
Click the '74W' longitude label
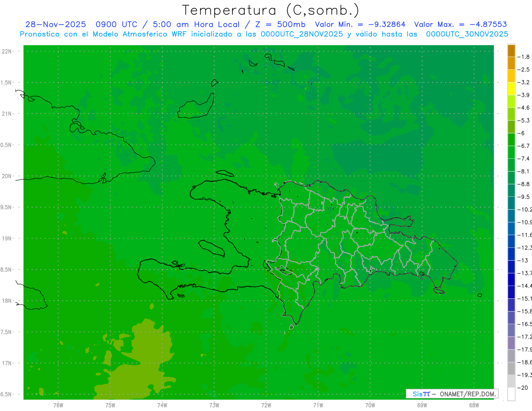[162, 405]
